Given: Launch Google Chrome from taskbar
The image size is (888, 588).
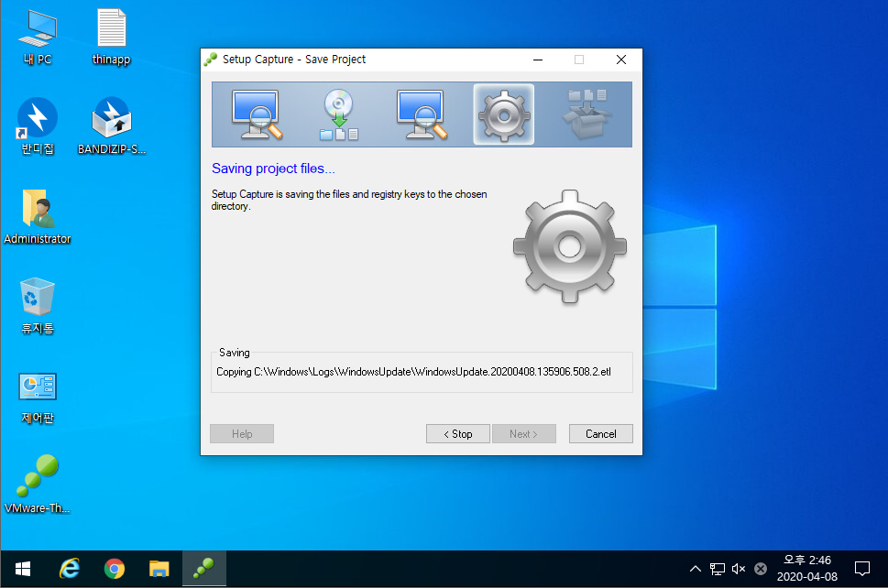Looking at the screenshot, I should coord(115,569).
